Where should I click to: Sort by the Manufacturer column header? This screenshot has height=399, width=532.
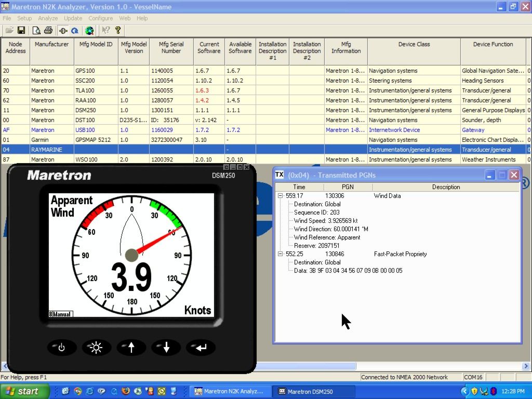[51, 51]
